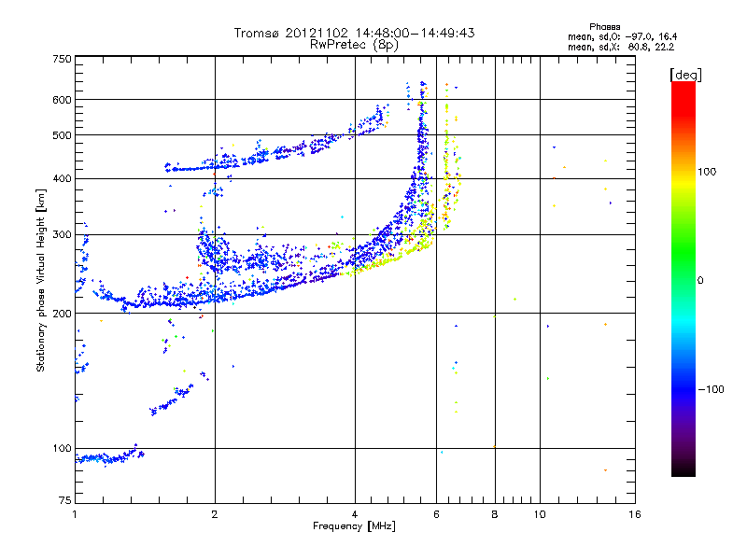Click the y-axis label "600"
The image size is (747, 560).
pyautogui.click(x=62, y=100)
